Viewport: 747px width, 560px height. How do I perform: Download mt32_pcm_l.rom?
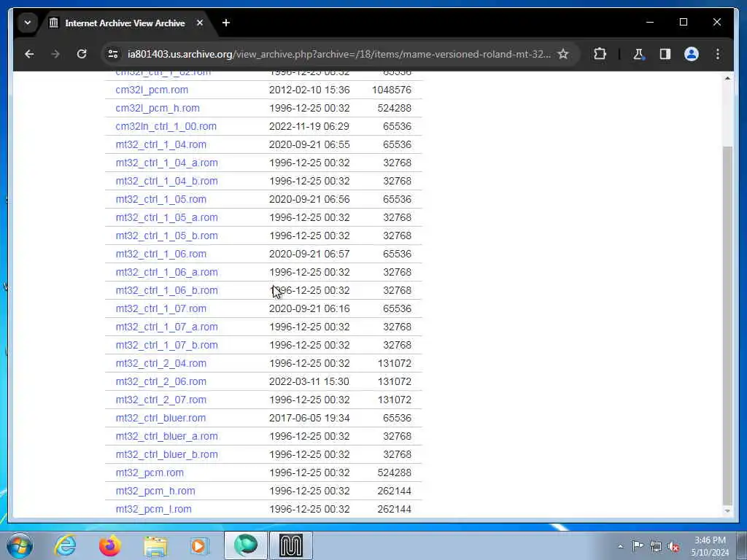(153, 510)
